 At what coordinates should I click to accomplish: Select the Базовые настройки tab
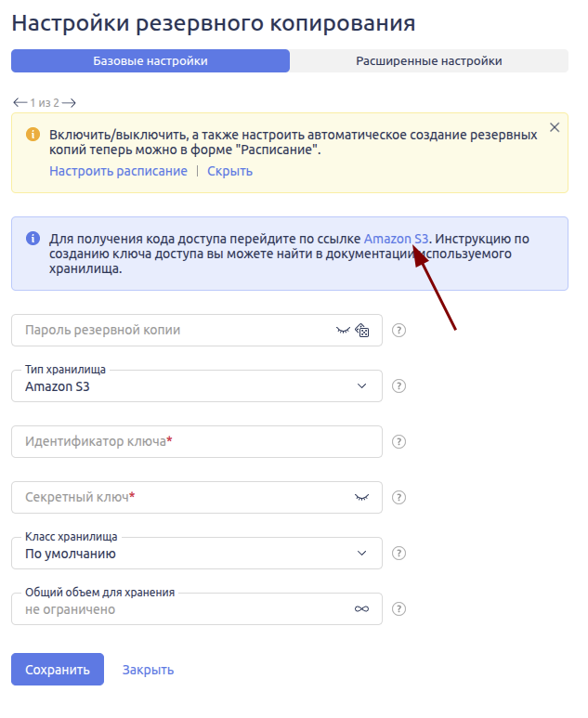[150, 61]
